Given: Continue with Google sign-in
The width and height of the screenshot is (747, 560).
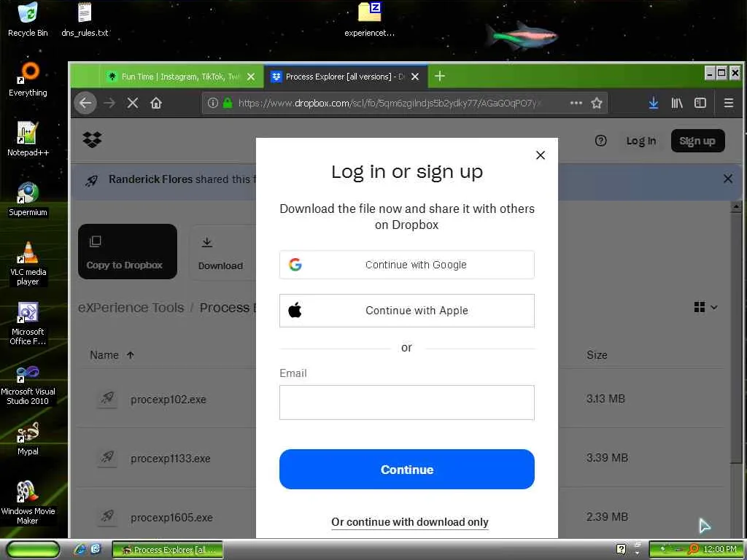Looking at the screenshot, I should (407, 265).
